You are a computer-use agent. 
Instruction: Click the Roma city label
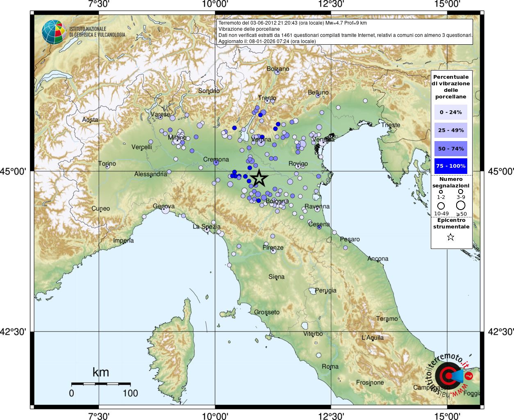point(330,366)
